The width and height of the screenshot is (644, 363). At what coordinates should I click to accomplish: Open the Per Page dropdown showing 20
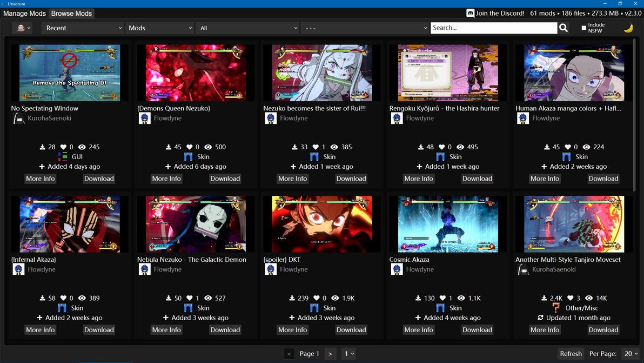click(x=631, y=354)
